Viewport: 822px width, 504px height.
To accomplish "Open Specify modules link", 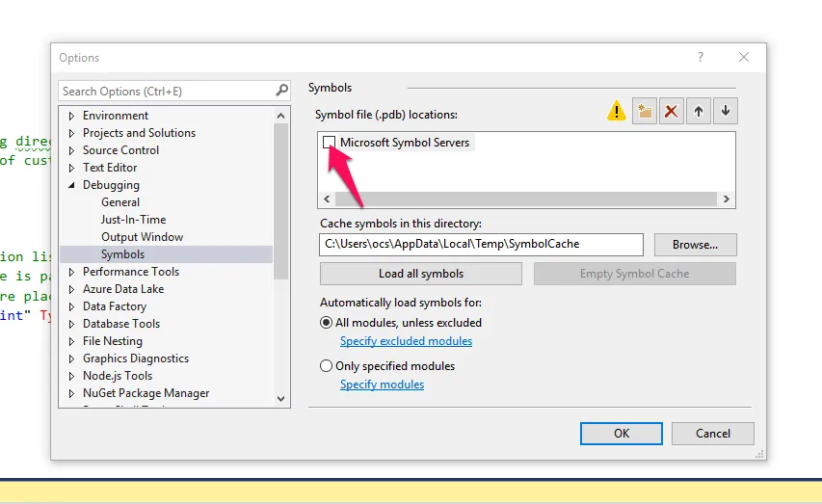I will point(383,384).
